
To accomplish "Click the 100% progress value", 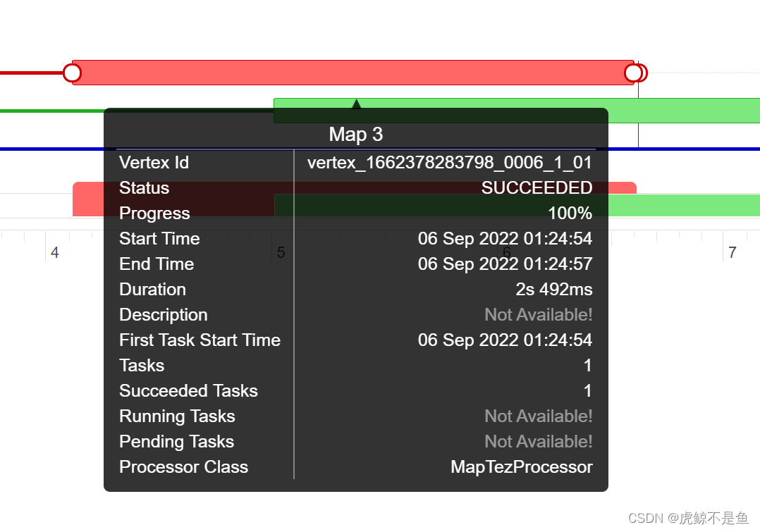I will pos(570,214).
